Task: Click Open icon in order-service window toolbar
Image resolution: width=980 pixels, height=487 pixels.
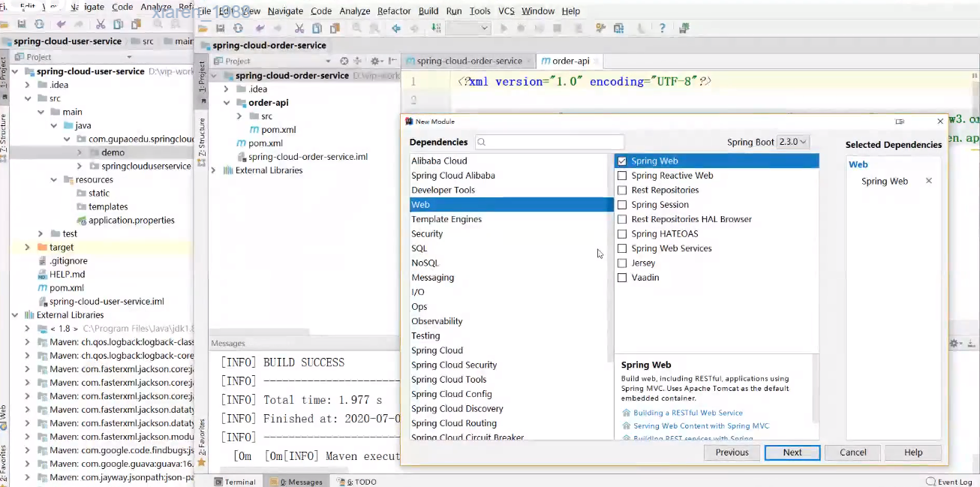Action: click(x=203, y=29)
